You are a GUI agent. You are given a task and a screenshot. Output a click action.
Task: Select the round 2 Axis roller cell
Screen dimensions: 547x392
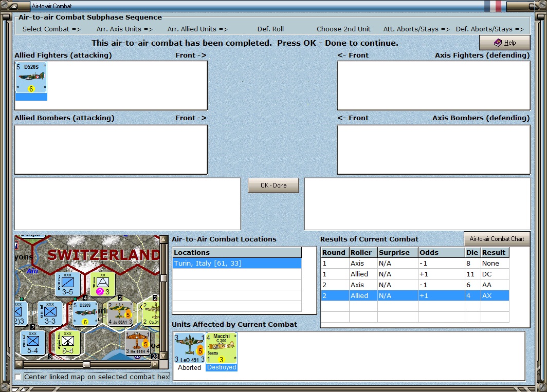[363, 285]
